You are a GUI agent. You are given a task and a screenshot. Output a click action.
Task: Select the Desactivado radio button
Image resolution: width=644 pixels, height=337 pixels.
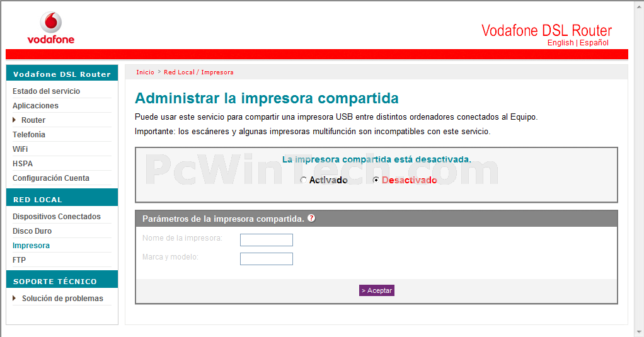[376, 180]
